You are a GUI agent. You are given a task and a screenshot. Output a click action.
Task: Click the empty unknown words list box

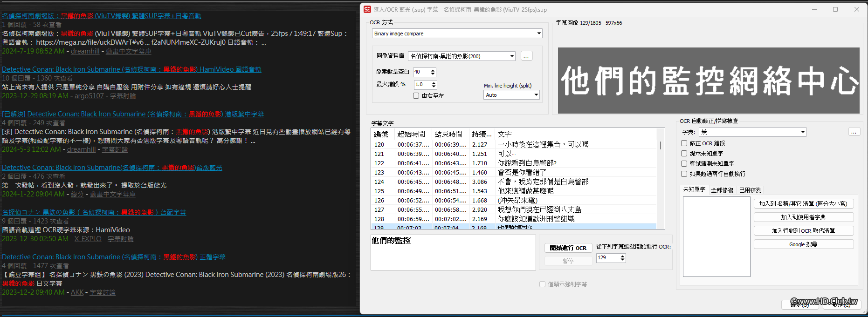[716, 236]
